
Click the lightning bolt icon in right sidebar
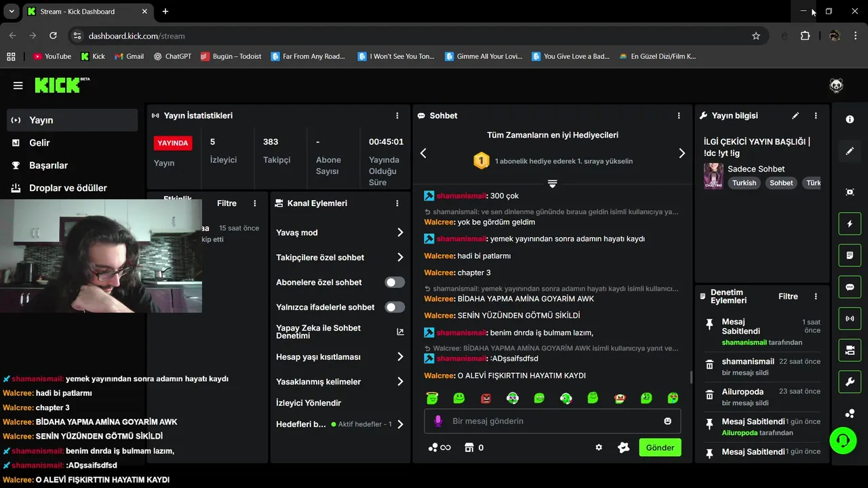(x=850, y=224)
